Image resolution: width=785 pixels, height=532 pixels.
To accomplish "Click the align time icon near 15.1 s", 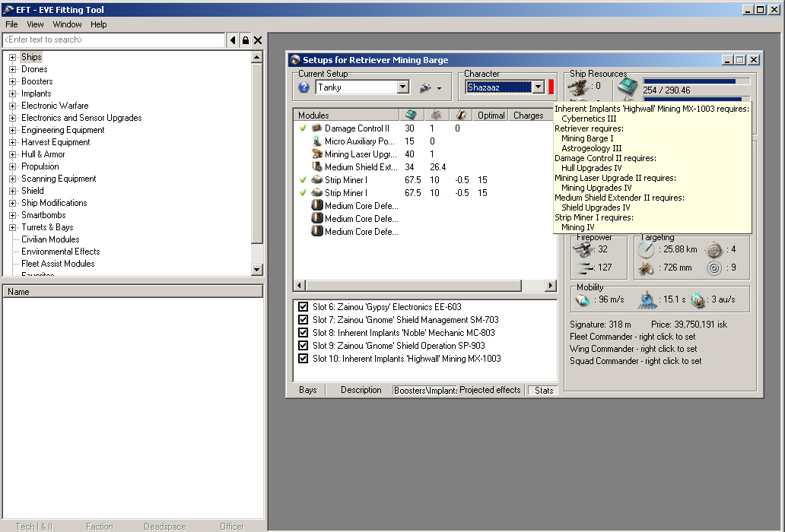I will [x=647, y=299].
